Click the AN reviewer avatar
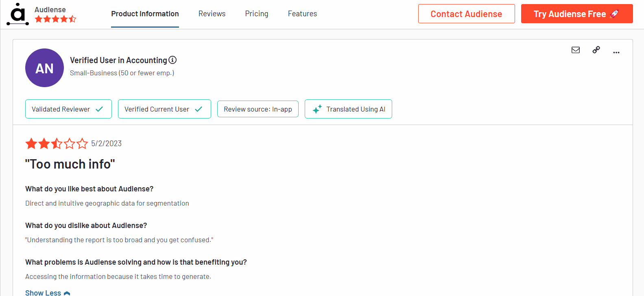The height and width of the screenshot is (296, 644). tap(44, 68)
